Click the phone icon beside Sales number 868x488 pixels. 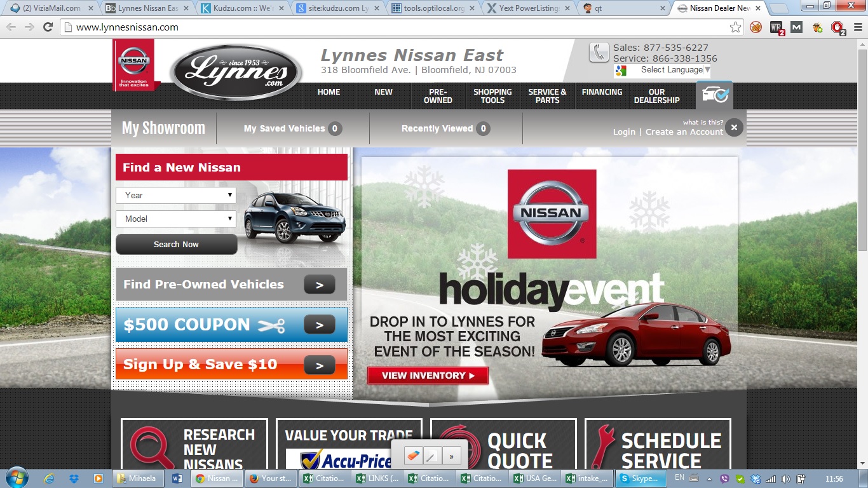coord(599,52)
